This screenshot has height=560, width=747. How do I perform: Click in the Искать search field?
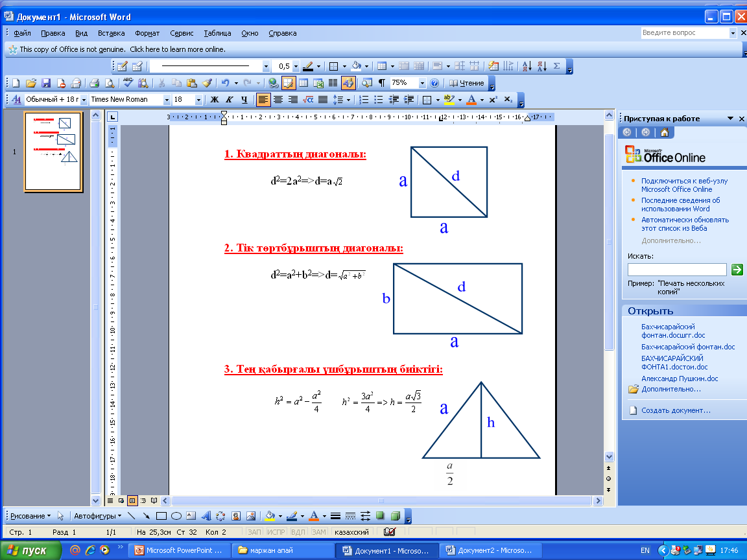pos(677,270)
